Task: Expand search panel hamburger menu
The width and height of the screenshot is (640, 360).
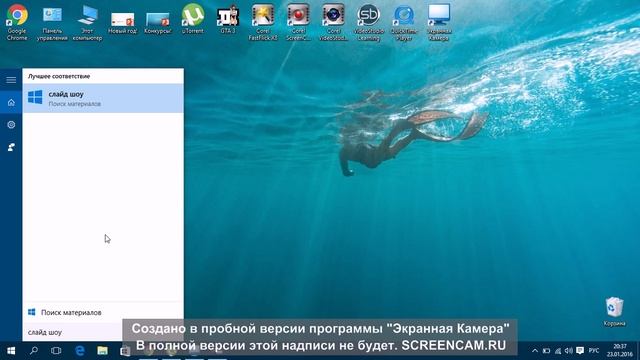Action: pyautogui.click(x=11, y=80)
